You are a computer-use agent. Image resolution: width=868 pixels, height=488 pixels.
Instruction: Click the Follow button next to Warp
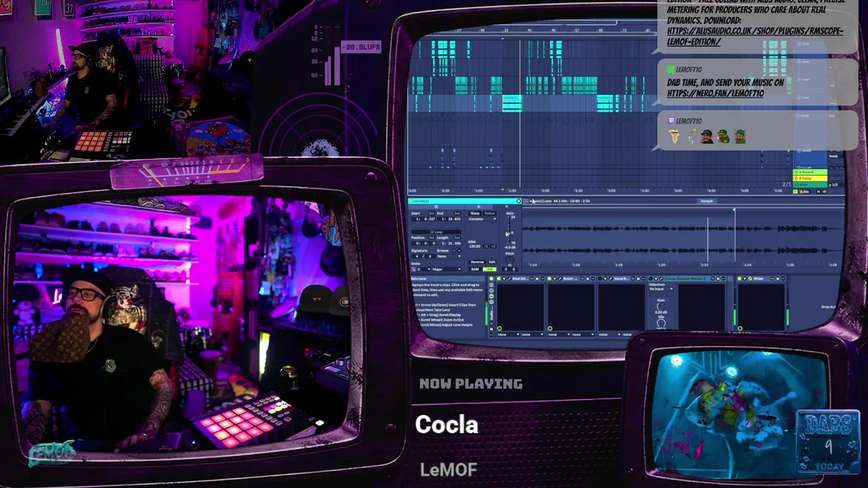click(490, 213)
